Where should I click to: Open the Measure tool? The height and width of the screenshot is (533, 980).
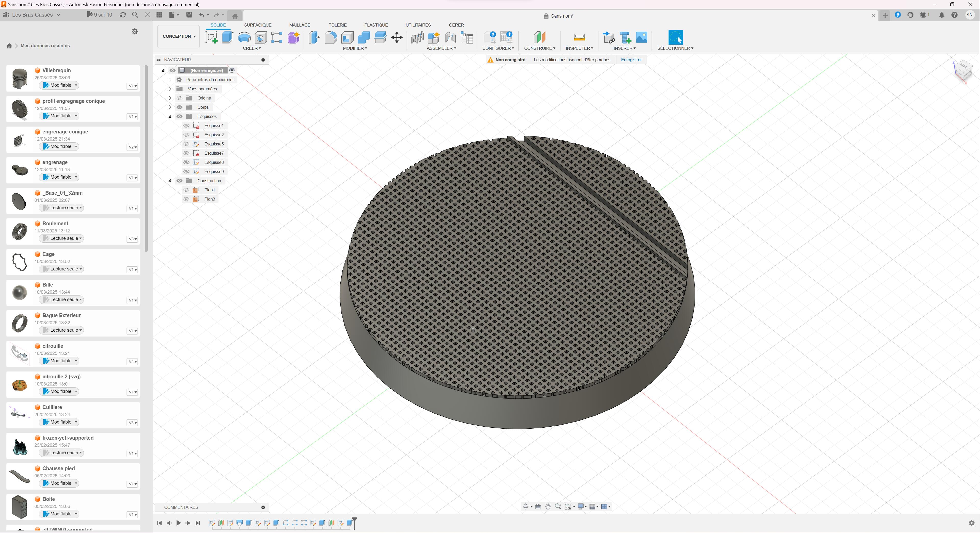click(x=579, y=37)
